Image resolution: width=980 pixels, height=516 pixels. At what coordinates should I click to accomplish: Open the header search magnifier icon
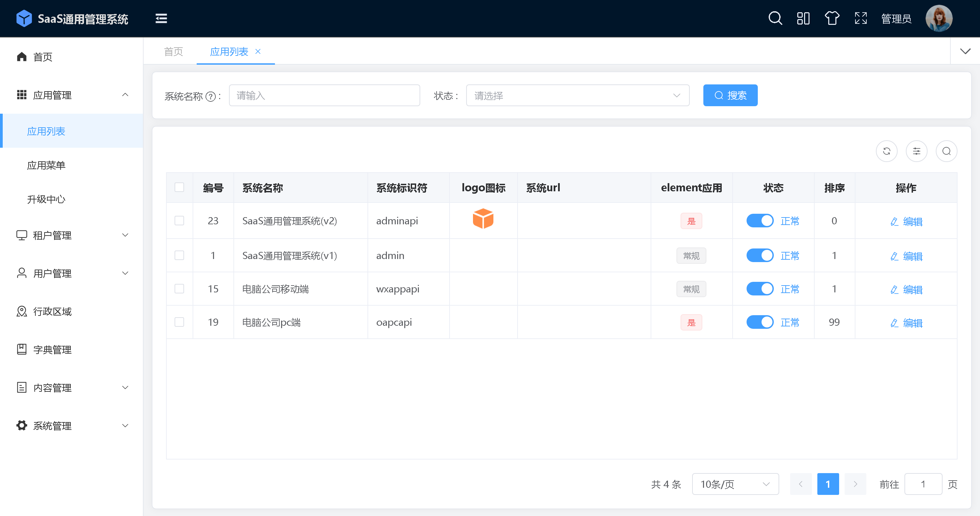point(775,18)
